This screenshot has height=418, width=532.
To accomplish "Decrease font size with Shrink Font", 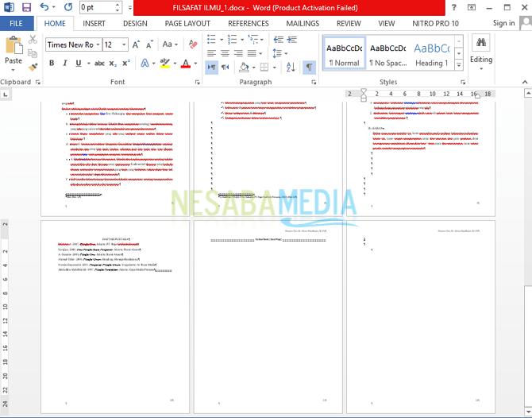I will 149,45.
